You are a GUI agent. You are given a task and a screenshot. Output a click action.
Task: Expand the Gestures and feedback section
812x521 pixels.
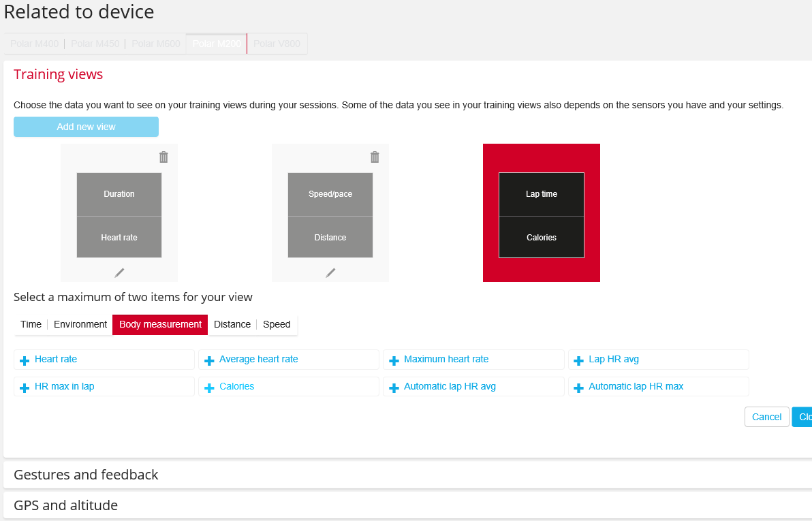click(85, 474)
